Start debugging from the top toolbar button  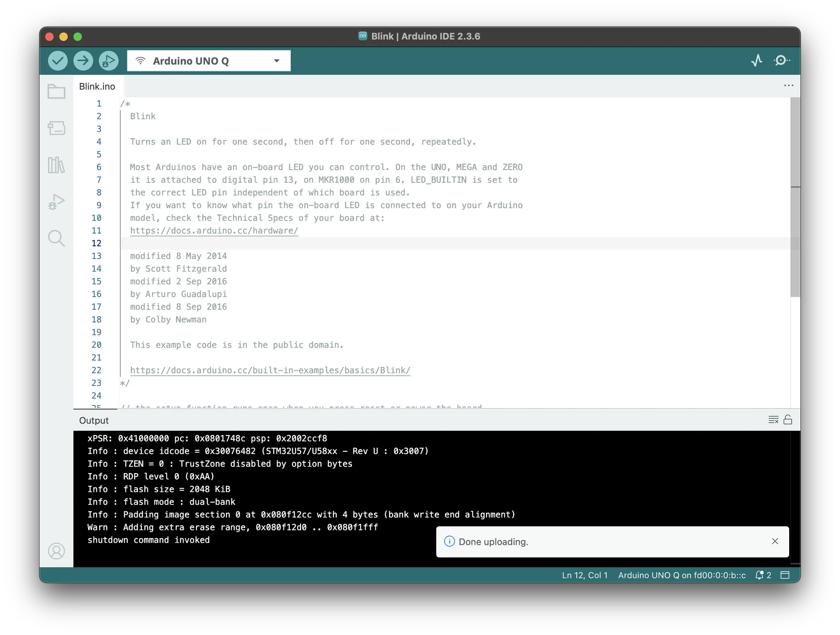pos(109,61)
